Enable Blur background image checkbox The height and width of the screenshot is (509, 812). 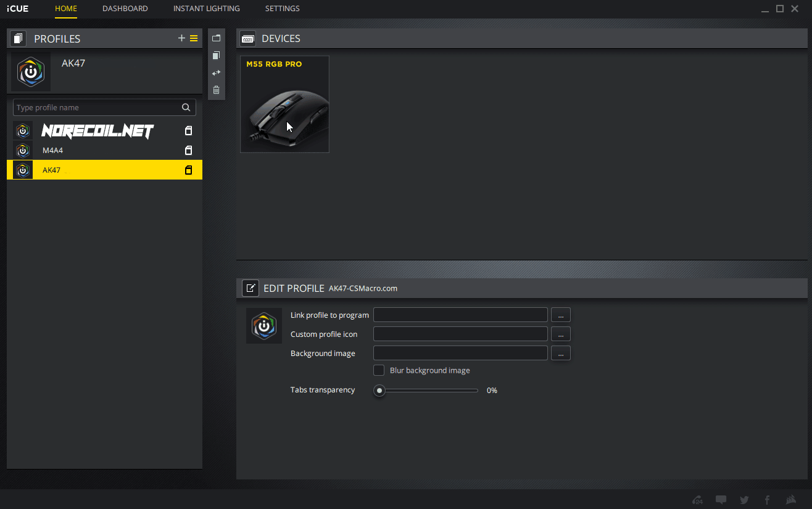coord(379,370)
